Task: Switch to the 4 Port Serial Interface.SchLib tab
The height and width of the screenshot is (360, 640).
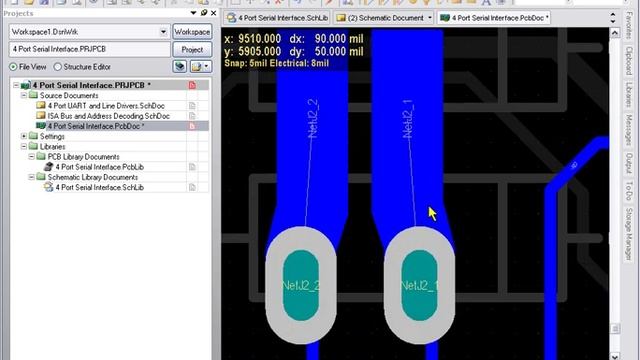Action: [x=278, y=18]
